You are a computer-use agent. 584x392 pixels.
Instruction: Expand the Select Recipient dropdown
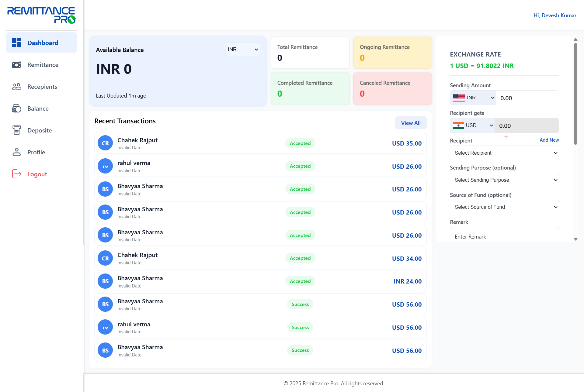coord(504,153)
